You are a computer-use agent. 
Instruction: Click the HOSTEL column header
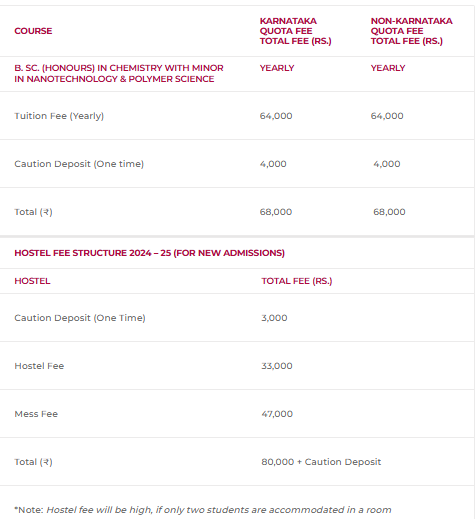[32, 281]
